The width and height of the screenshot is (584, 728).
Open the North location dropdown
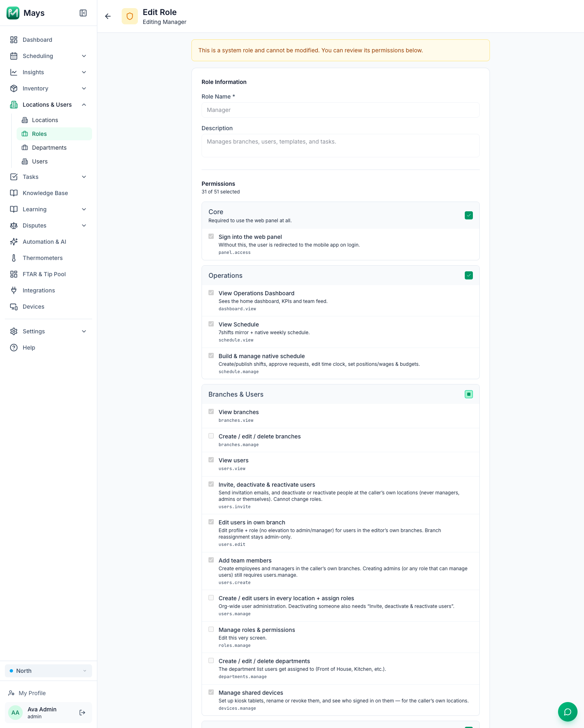(x=48, y=671)
